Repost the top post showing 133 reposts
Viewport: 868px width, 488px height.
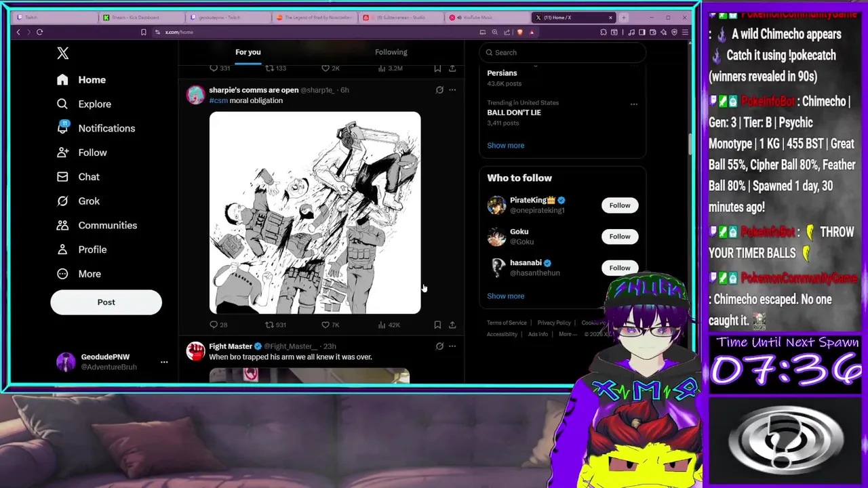(275, 68)
